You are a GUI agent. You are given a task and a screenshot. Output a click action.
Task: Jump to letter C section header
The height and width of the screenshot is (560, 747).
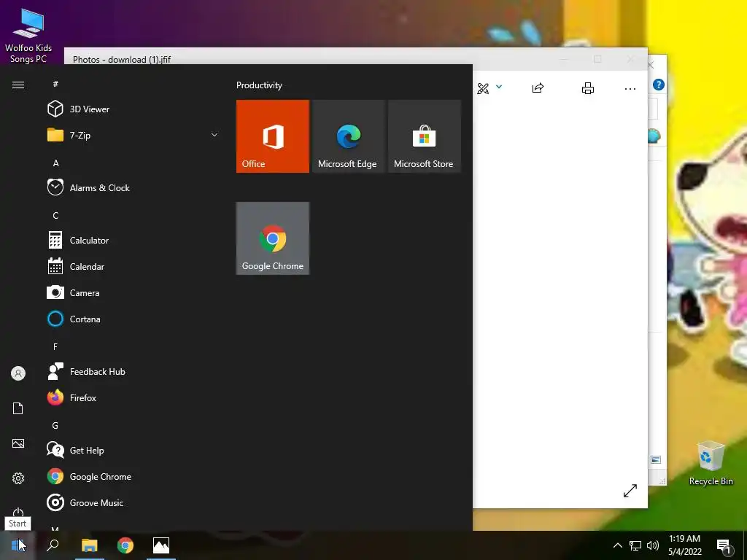pyautogui.click(x=55, y=216)
